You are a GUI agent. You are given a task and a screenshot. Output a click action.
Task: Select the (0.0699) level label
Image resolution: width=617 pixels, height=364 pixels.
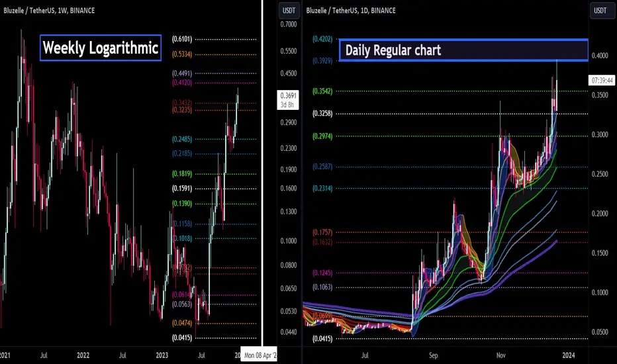[x=322, y=316]
